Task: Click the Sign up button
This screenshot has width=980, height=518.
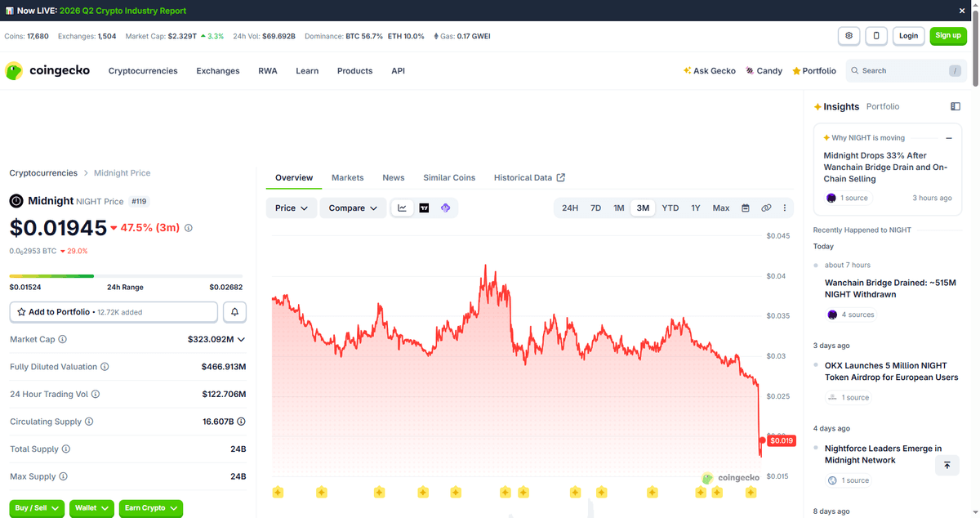Action: (x=948, y=36)
